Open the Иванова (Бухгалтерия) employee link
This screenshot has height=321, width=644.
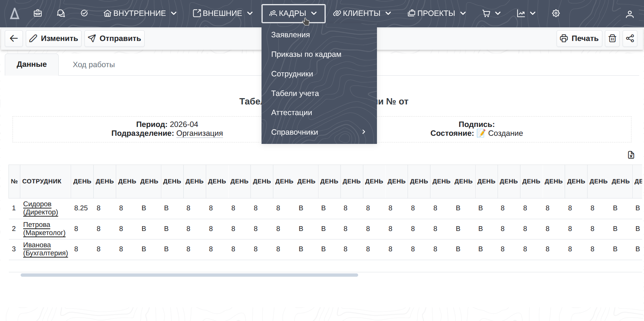(x=45, y=249)
